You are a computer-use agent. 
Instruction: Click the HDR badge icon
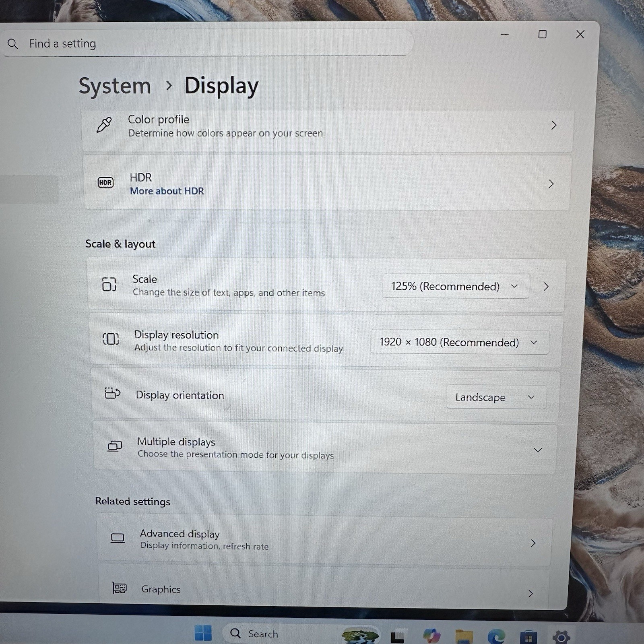(105, 182)
